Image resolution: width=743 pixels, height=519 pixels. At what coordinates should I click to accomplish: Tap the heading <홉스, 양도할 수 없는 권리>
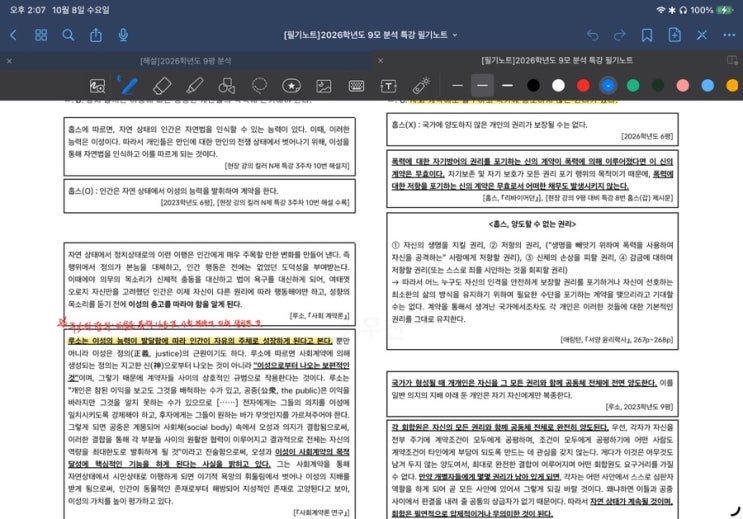(532, 224)
